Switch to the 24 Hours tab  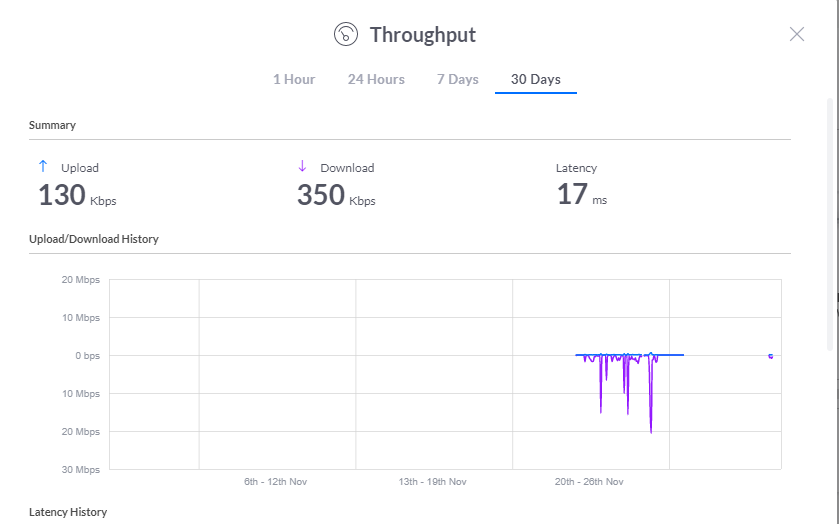click(x=376, y=79)
